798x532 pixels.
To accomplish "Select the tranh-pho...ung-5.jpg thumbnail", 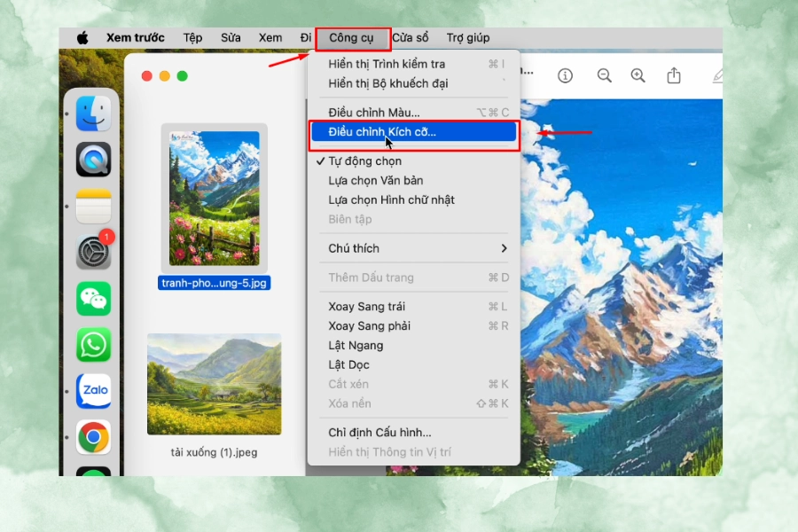I will pos(215,198).
